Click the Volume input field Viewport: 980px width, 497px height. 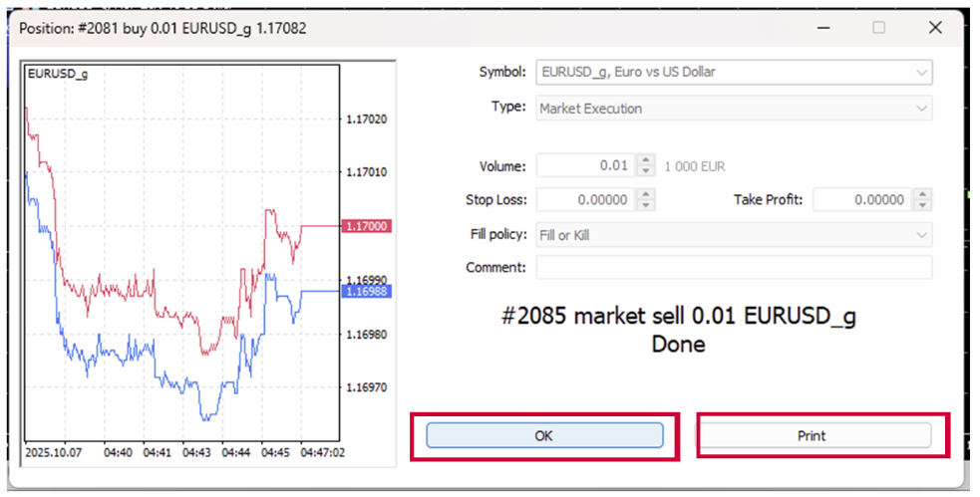585,165
